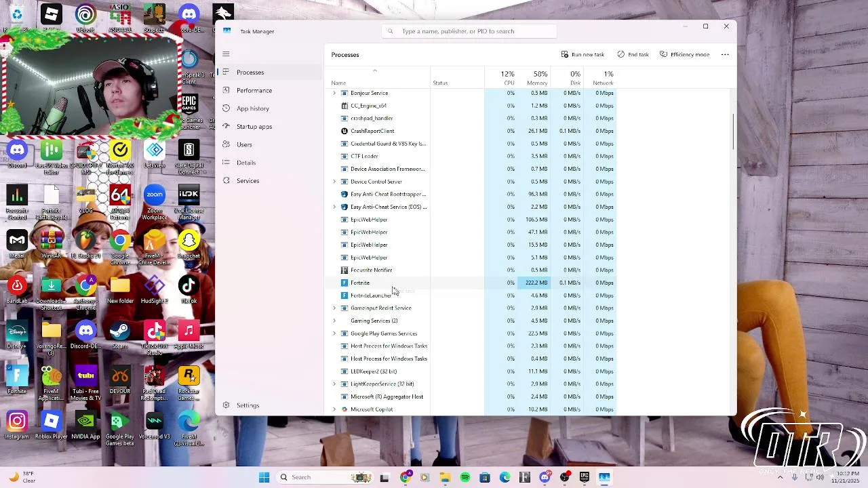
Task: Open the Rockstar Games Launcher desktop icon
Action: tap(189, 384)
